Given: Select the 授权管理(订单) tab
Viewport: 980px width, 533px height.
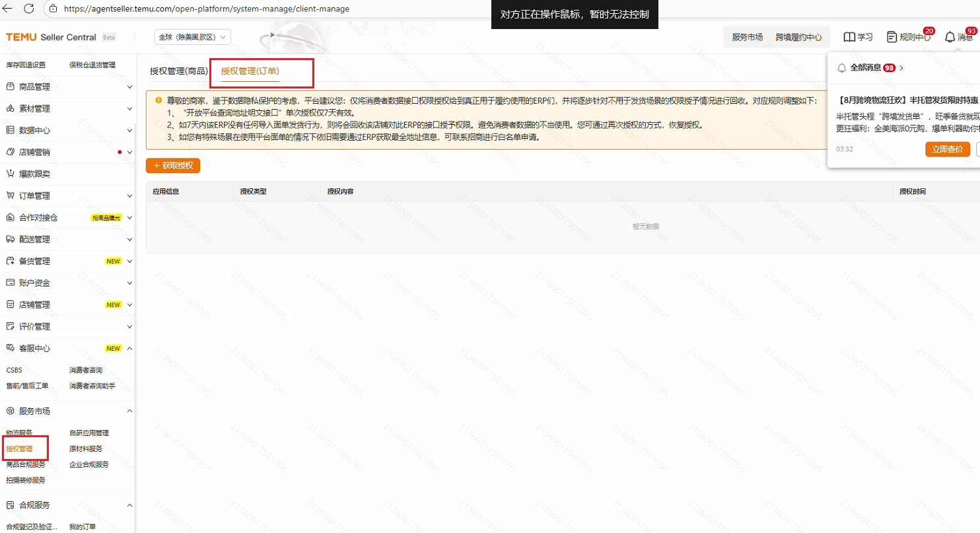Looking at the screenshot, I should point(250,71).
